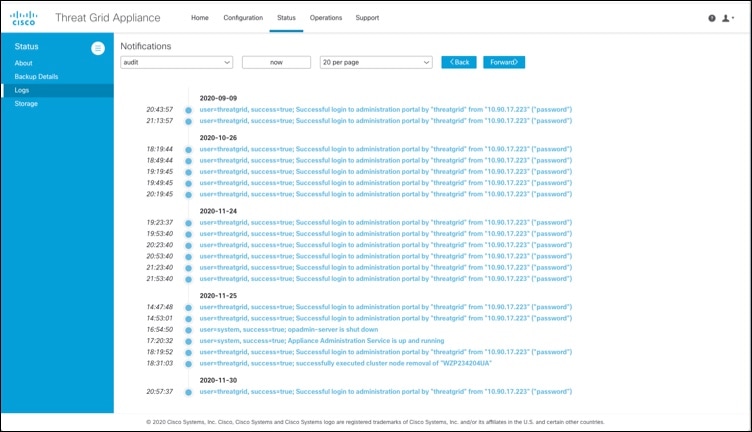
Task: Open the login entry at 21:53:40
Action: click(386, 279)
